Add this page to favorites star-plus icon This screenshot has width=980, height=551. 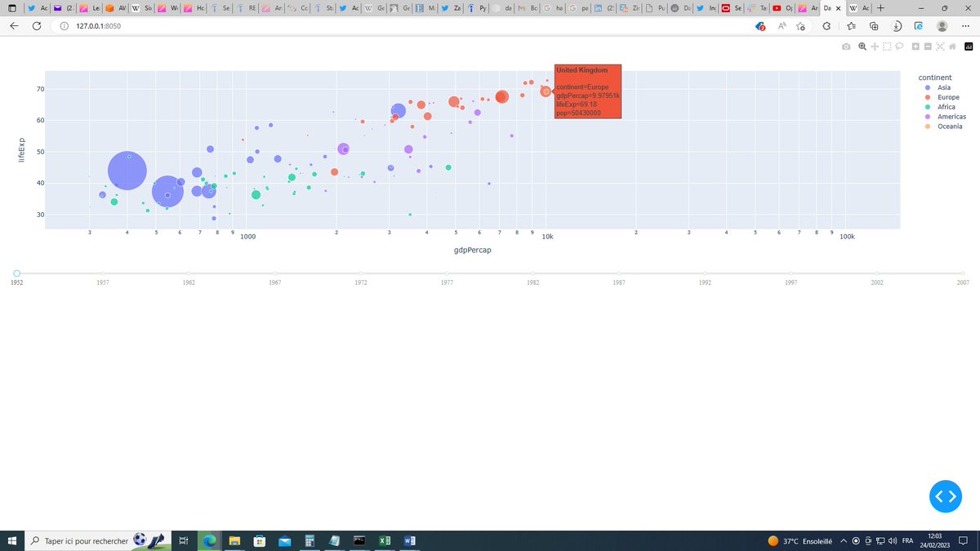[800, 26]
